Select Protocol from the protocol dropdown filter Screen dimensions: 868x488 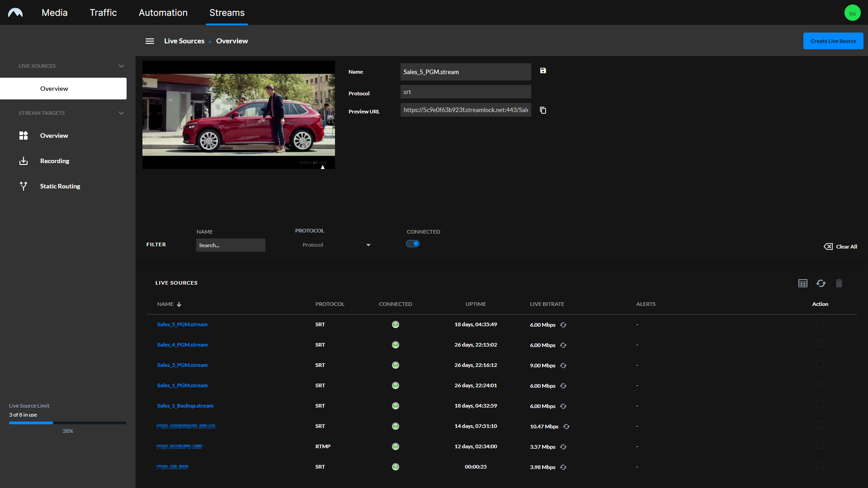[x=333, y=245]
